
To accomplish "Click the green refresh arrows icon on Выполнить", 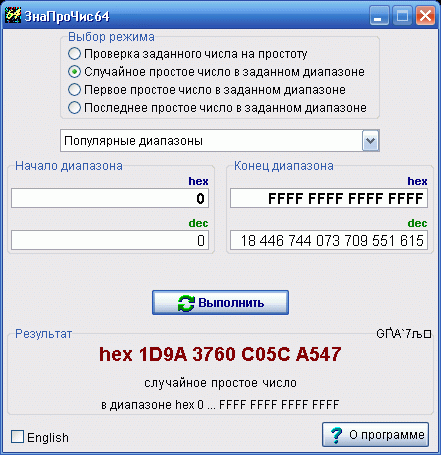I will (x=186, y=303).
